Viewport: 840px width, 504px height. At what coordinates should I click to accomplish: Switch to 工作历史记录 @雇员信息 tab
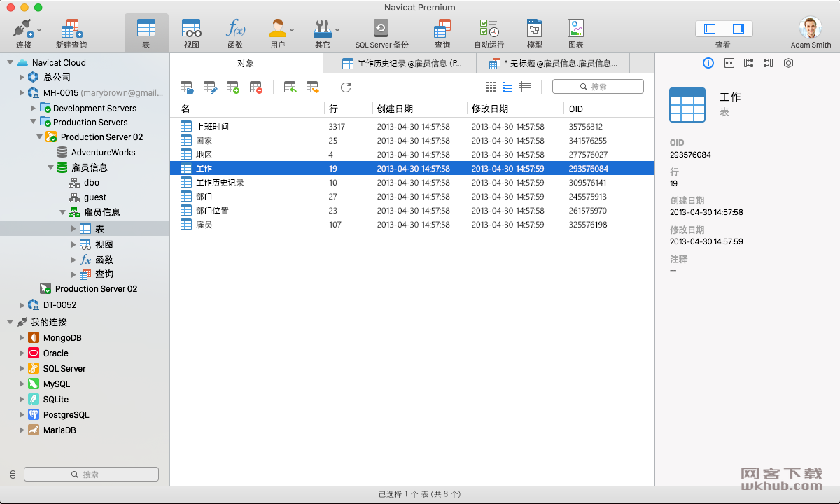401,64
